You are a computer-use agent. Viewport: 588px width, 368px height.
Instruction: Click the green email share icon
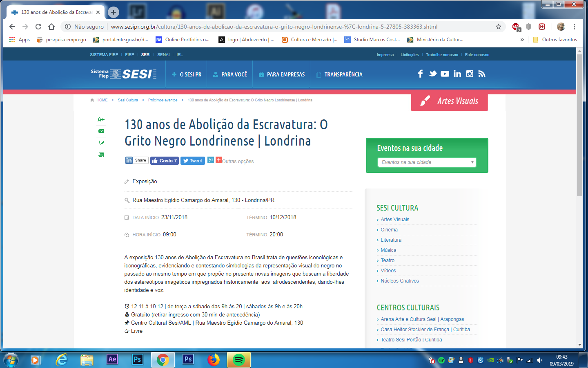click(101, 131)
